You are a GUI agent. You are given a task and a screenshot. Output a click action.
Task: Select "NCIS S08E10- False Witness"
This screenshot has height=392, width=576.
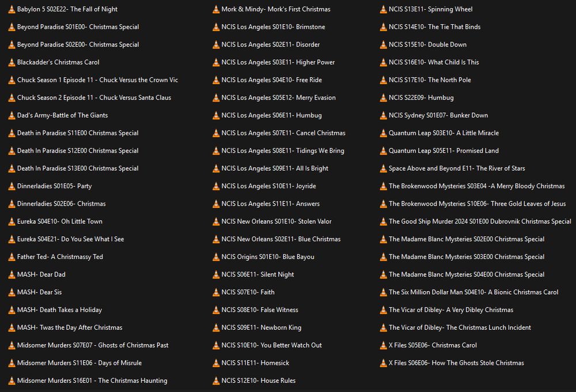pyautogui.click(x=260, y=310)
